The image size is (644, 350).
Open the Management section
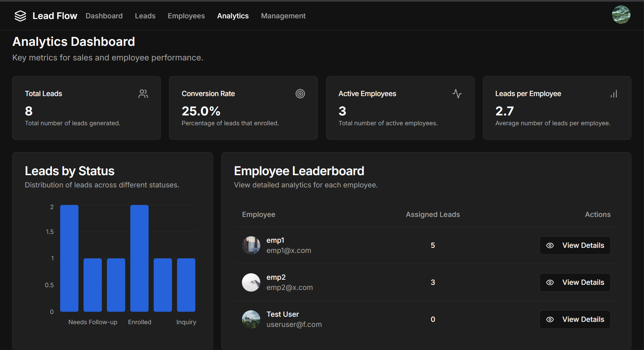pos(283,16)
